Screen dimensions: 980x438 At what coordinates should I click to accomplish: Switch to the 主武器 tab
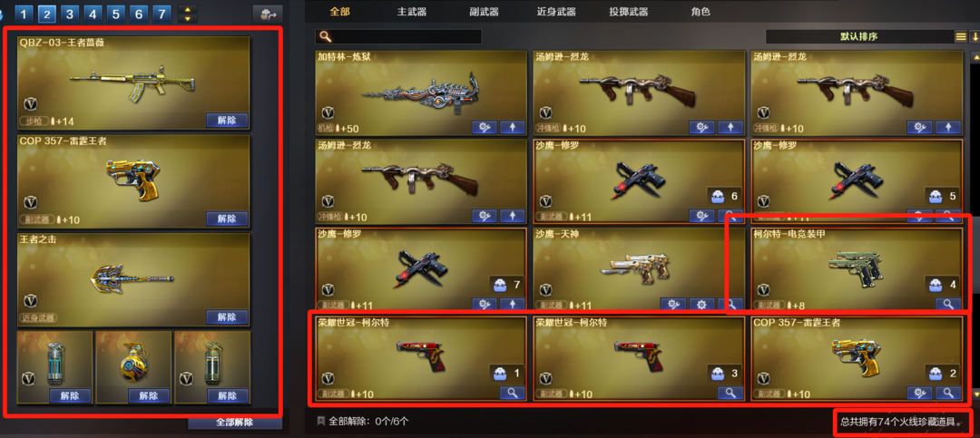point(411,12)
